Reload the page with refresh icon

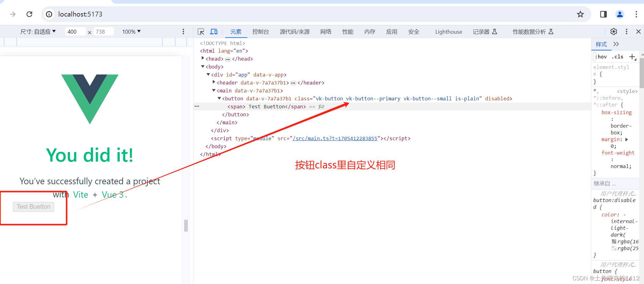point(29,14)
